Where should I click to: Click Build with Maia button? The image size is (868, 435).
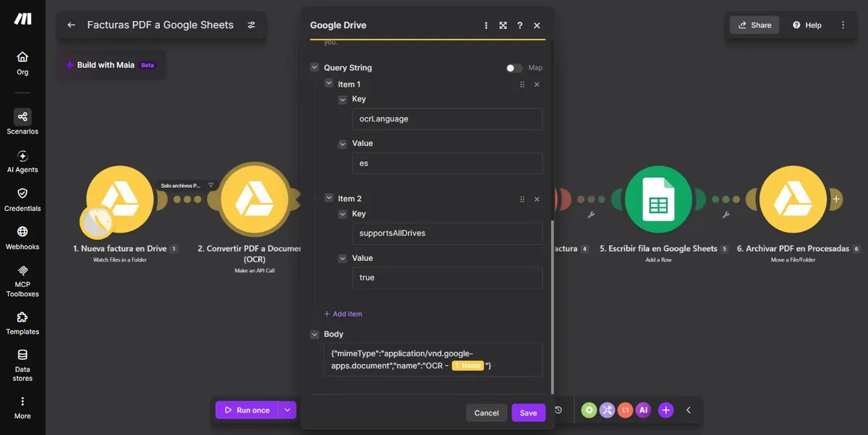pos(111,65)
